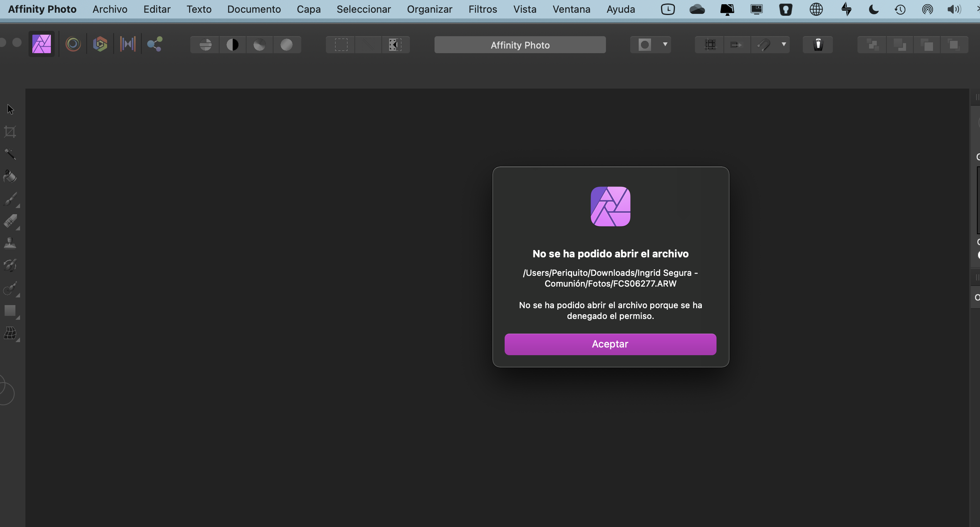Click the Affinity Photo logo in the dialog
This screenshot has height=527, width=980.
coord(611,206)
